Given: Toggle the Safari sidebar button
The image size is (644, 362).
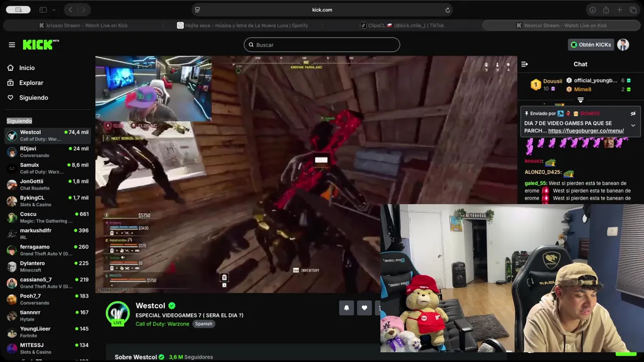Looking at the screenshot, I should pos(43,10).
